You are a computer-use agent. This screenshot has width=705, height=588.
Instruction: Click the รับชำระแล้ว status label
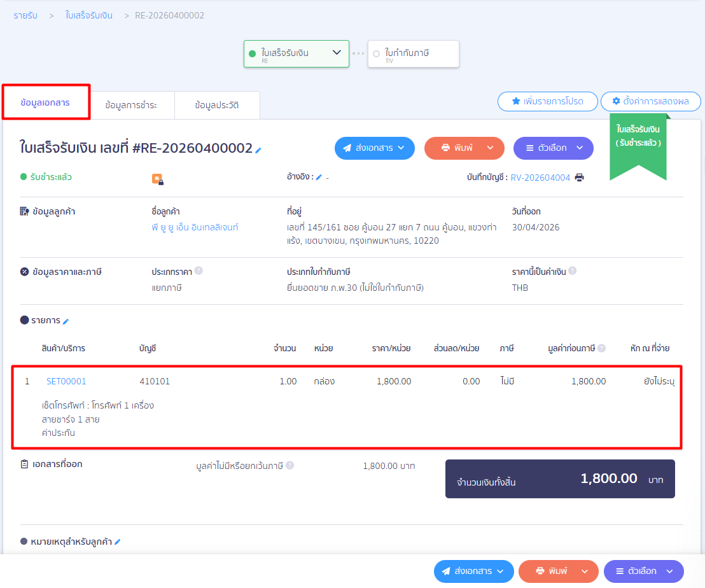click(51, 177)
